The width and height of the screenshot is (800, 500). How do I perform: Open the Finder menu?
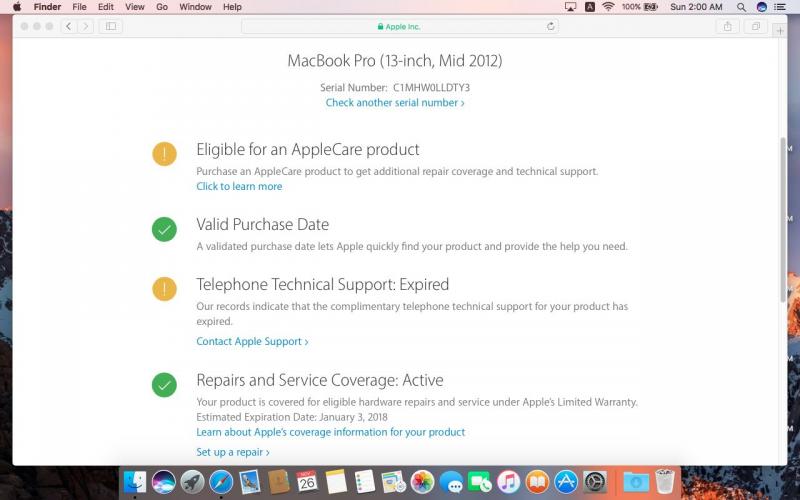pos(47,7)
